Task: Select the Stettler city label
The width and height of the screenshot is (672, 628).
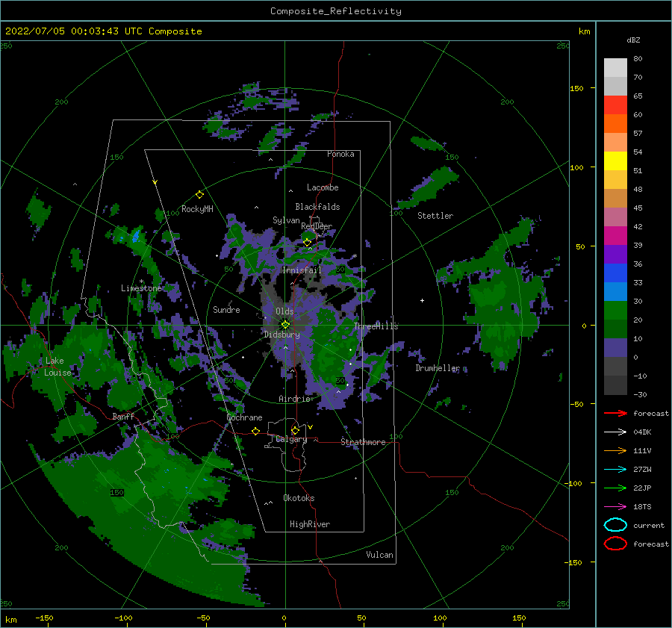Action: pos(435,216)
